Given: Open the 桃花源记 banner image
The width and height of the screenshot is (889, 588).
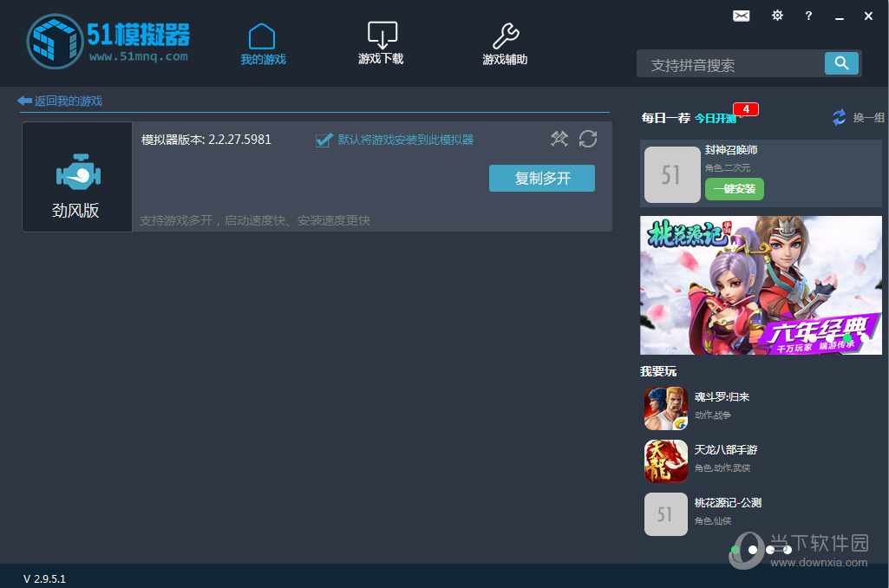Looking at the screenshot, I should click(761, 285).
